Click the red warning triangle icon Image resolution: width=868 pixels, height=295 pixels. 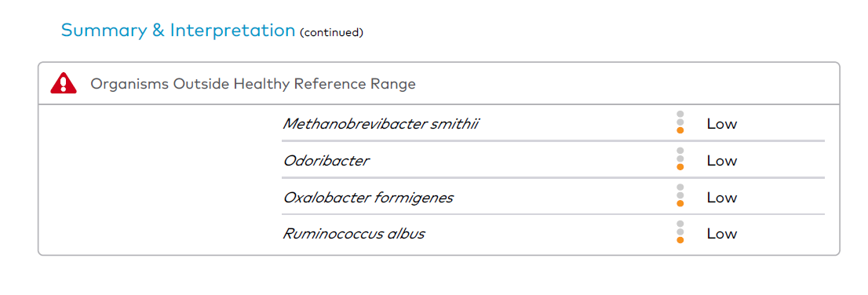point(64,84)
